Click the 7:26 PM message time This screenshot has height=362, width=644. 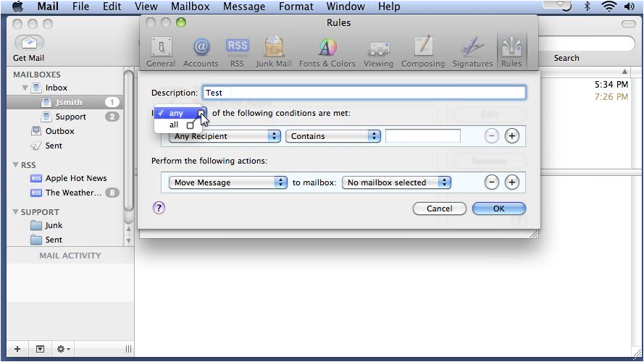(x=611, y=97)
